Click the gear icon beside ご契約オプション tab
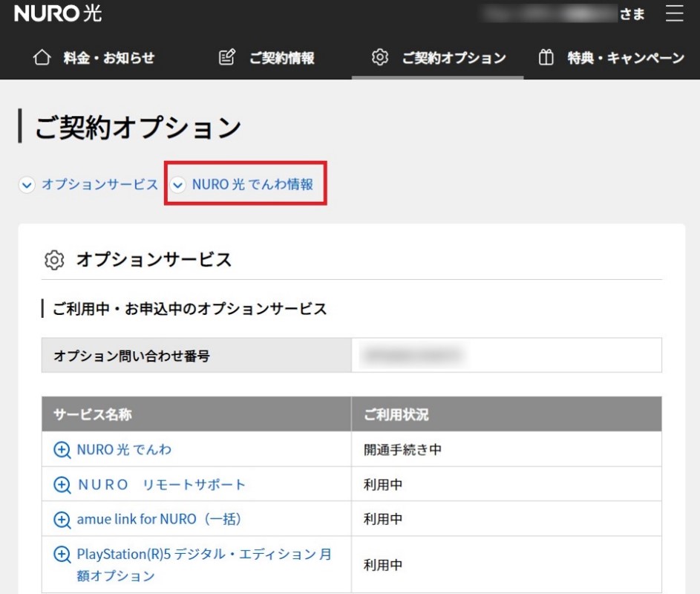 pos(380,58)
